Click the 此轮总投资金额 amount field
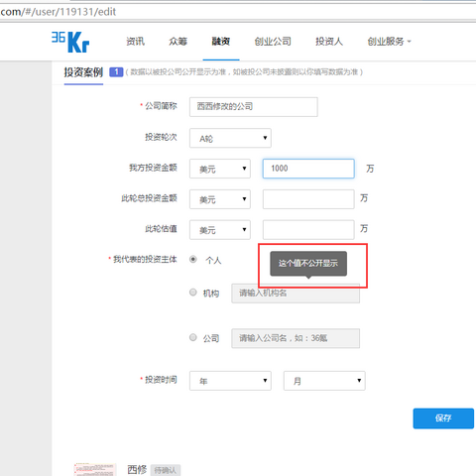 [x=308, y=199]
